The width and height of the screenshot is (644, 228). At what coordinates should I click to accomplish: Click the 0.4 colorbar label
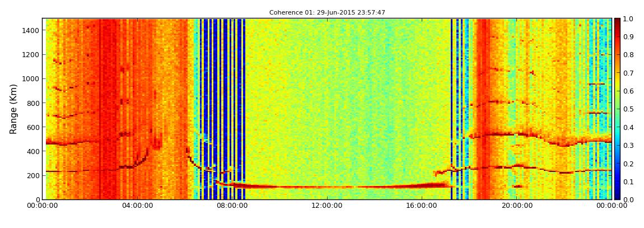click(628, 127)
